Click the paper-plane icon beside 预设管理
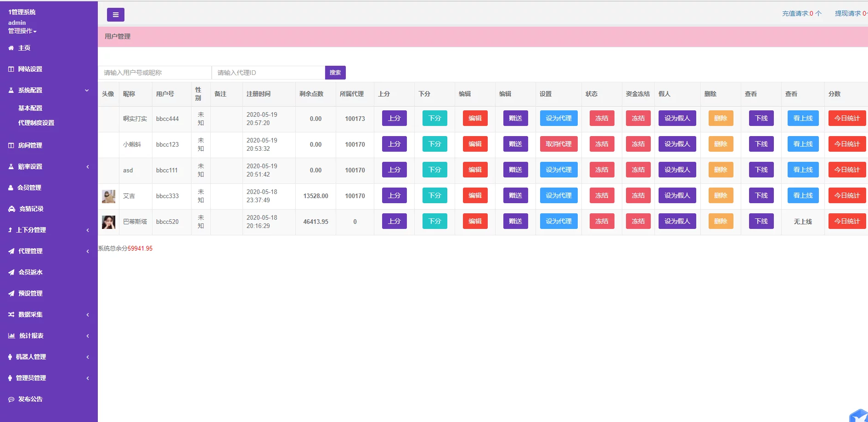 click(11, 293)
